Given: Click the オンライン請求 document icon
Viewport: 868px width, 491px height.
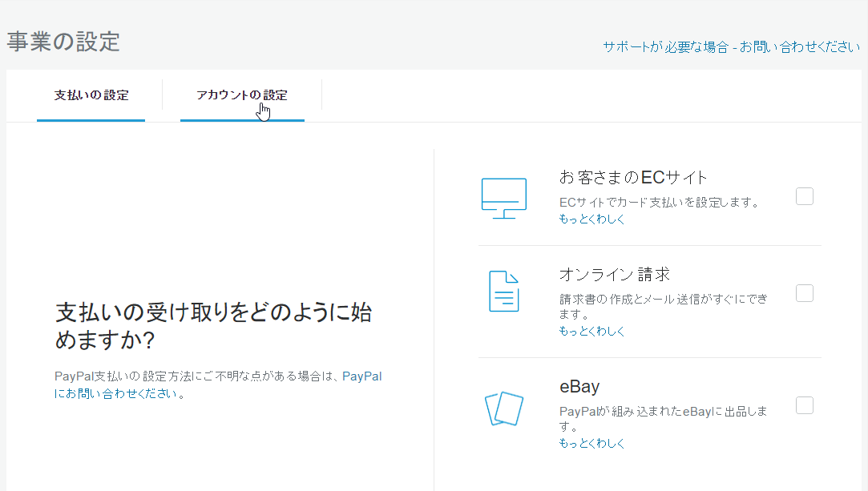Looking at the screenshot, I should click(x=504, y=292).
